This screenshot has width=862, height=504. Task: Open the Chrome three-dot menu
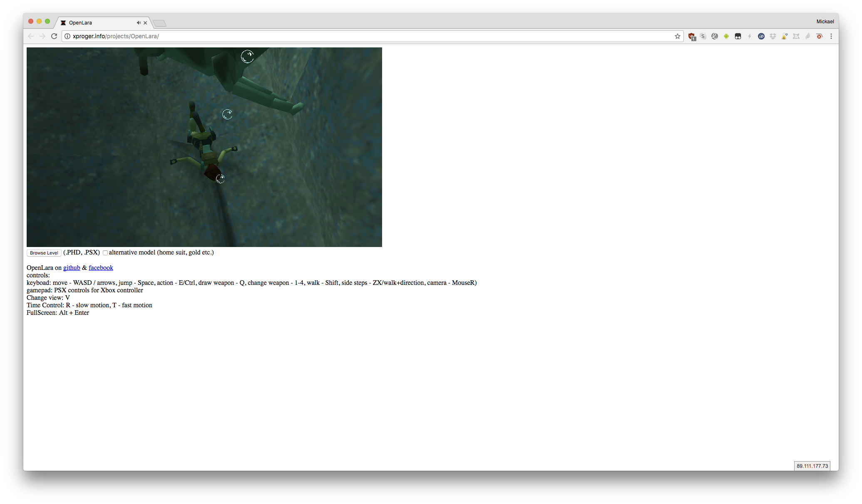click(831, 36)
